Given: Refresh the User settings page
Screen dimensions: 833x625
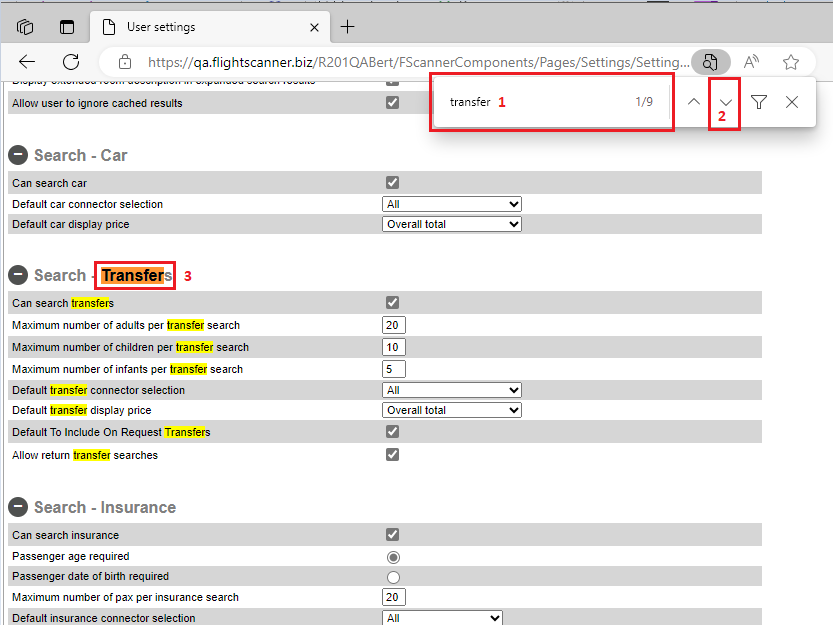Looking at the screenshot, I should tap(71, 62).
